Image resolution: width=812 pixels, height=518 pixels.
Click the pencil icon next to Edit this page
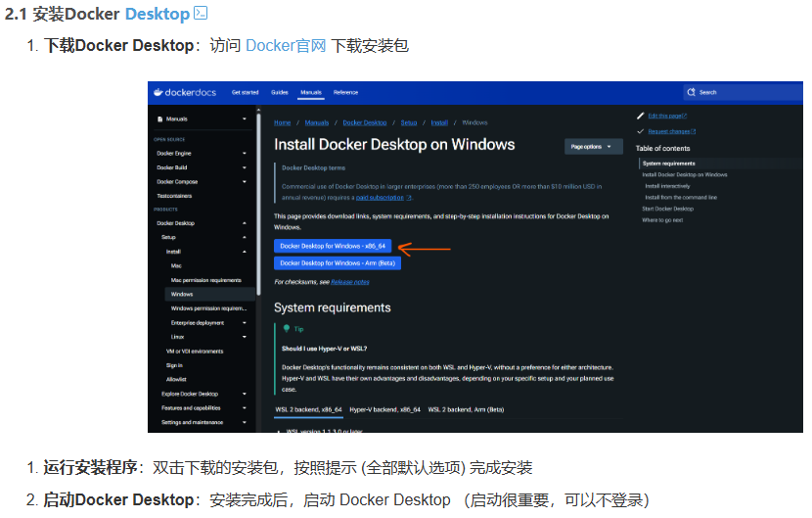(x=641, y=116)
